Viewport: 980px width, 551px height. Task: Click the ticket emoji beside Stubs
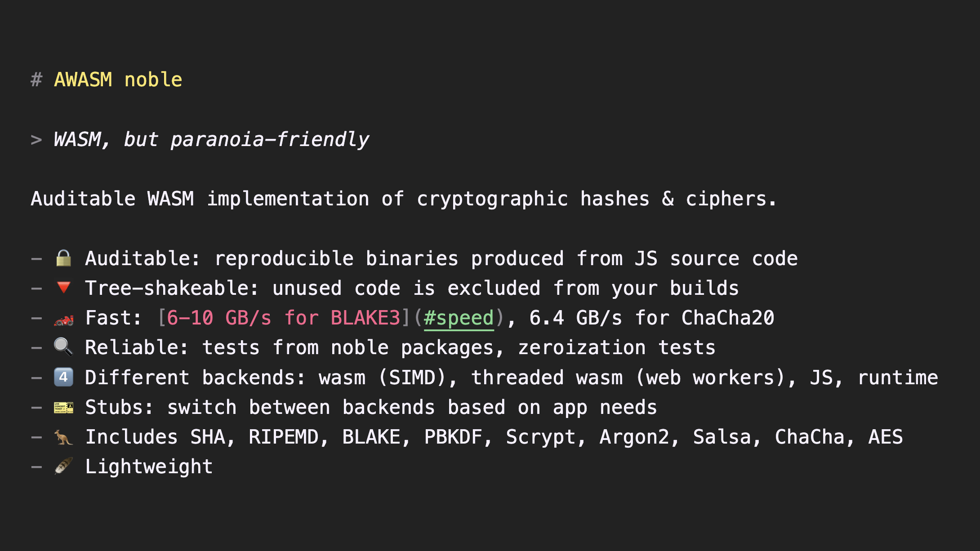click(63, 408)
